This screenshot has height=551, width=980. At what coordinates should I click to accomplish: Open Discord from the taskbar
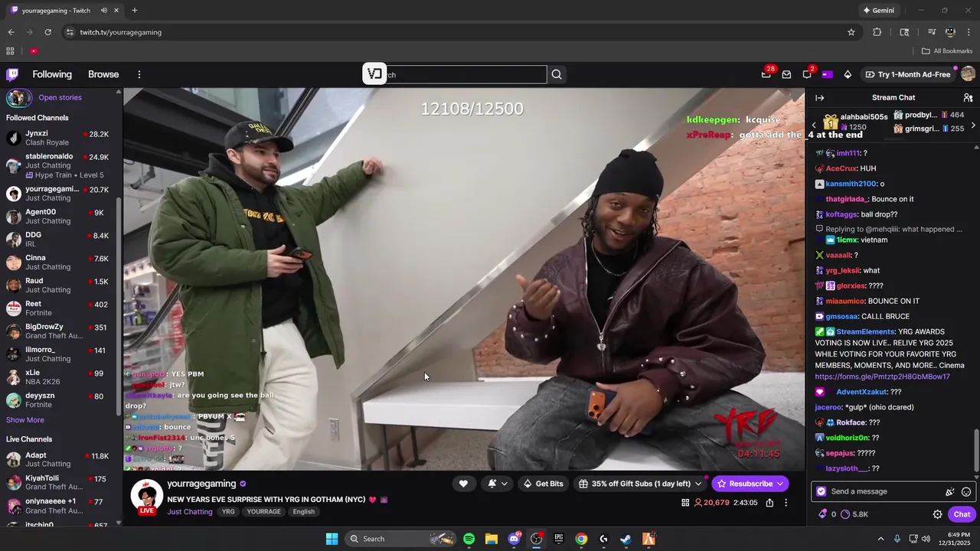(x=514, y=539)
